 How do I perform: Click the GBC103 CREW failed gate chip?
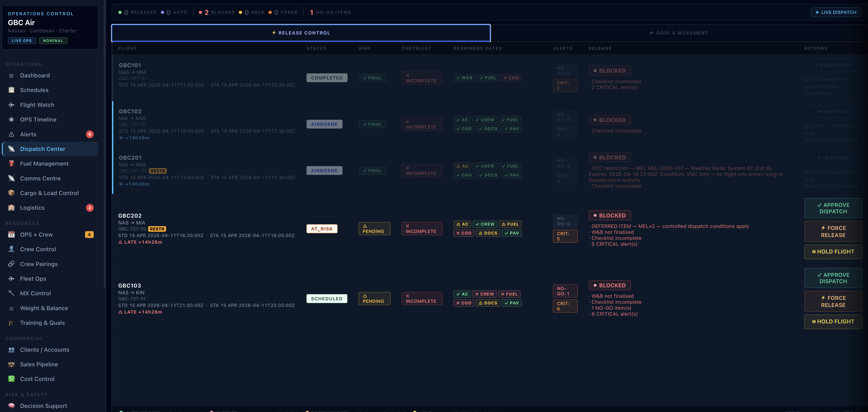pos(484,294)
